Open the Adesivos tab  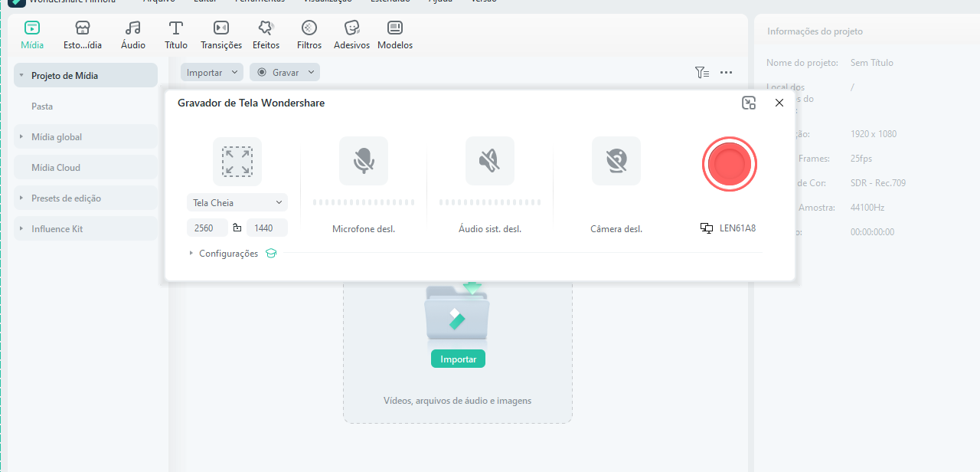[352, 35]
